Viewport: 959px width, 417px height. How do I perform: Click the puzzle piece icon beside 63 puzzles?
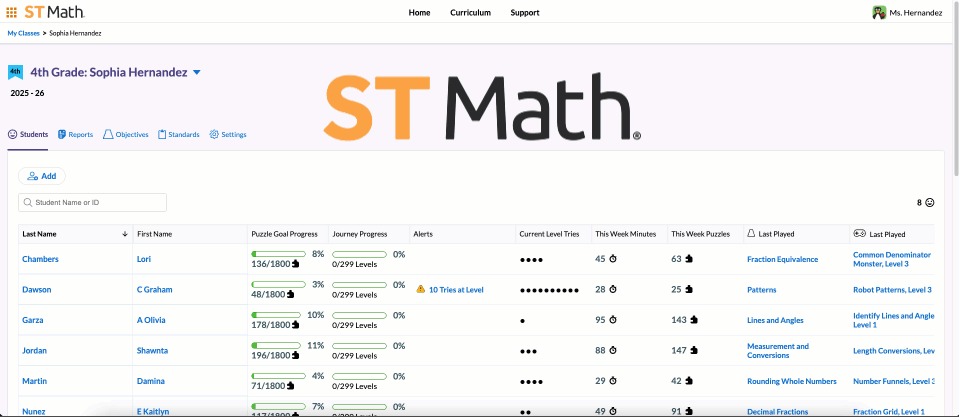tap(690, 259)
